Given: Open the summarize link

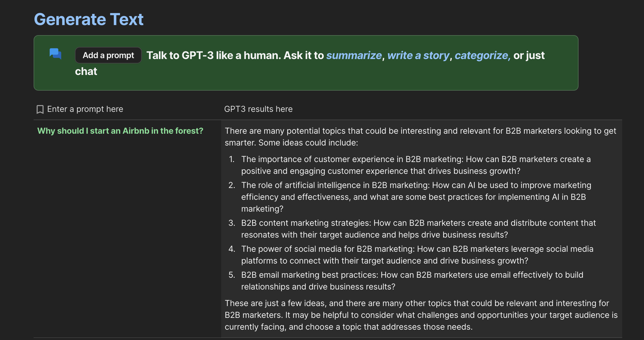Looking at the screenshot, I should (354, 55).
